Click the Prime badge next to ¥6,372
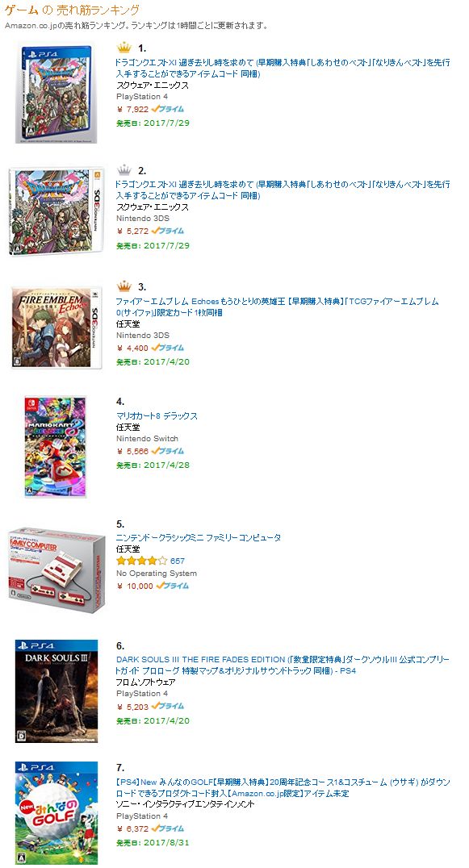Screen dimensions: 469x868 click(168, 828)
